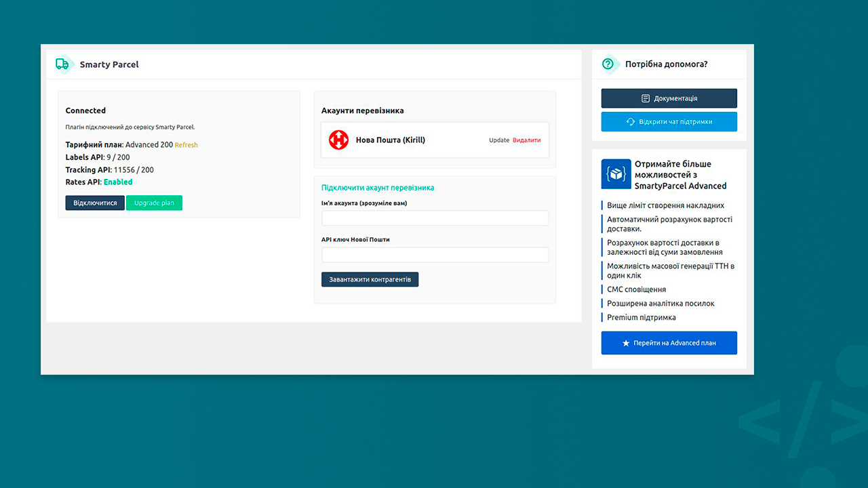Click the Connected status heading

(x=85, y=110)
